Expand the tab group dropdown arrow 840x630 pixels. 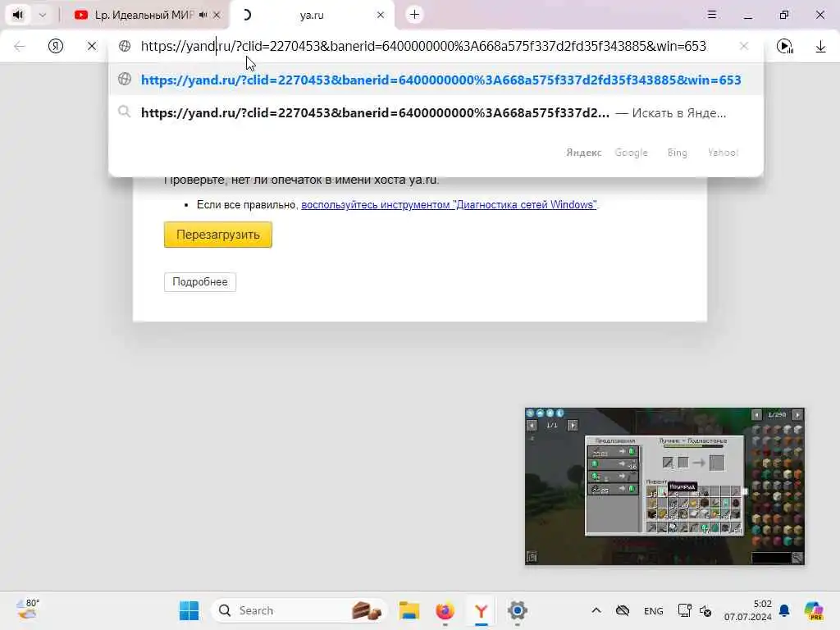(x=43, y=15)
